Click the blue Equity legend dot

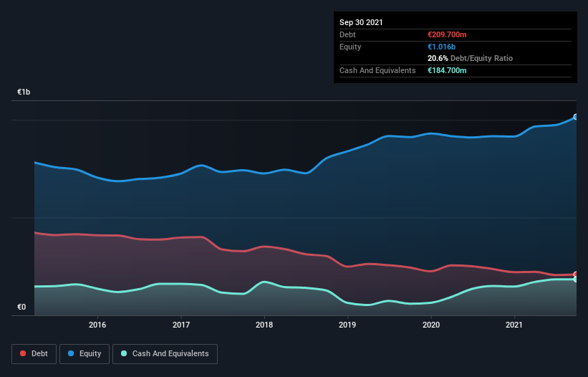71,353
